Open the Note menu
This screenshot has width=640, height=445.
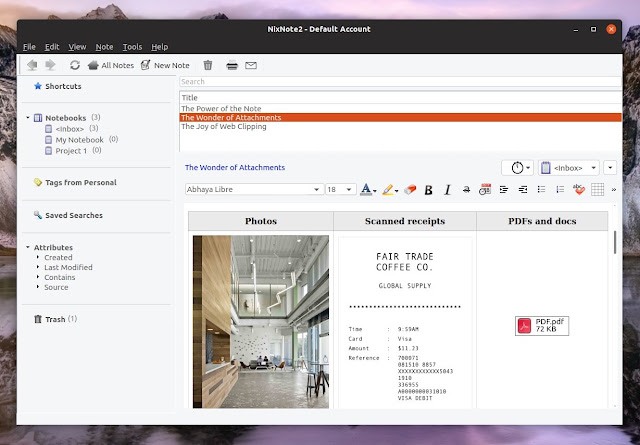click(104, 47)
